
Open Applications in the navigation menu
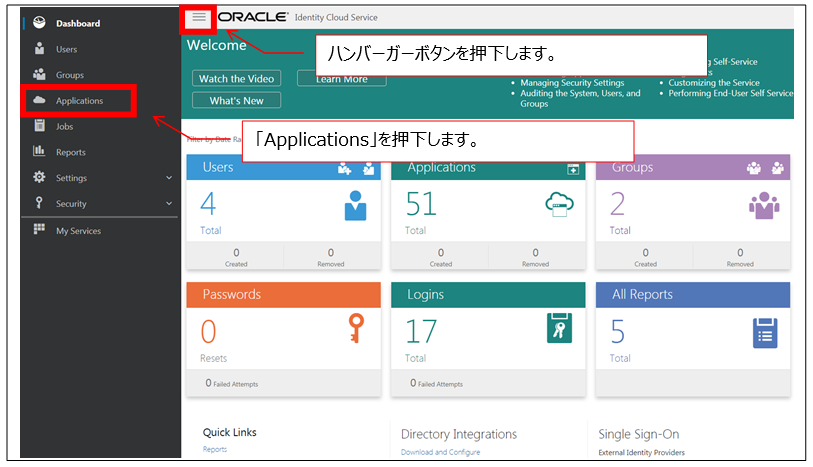pos(79,101)
